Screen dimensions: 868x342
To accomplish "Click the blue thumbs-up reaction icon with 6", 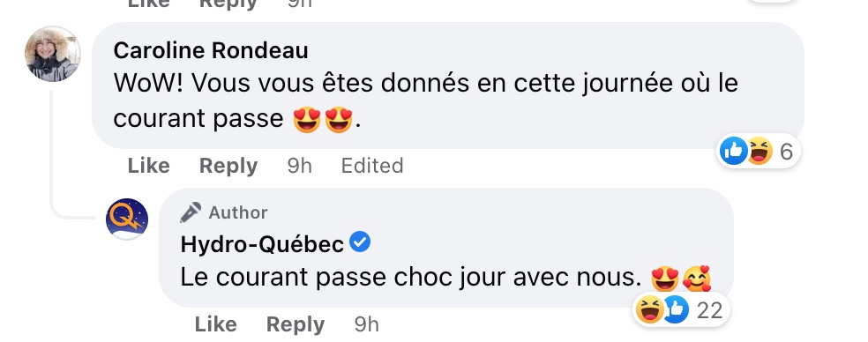I will (734, 151).
